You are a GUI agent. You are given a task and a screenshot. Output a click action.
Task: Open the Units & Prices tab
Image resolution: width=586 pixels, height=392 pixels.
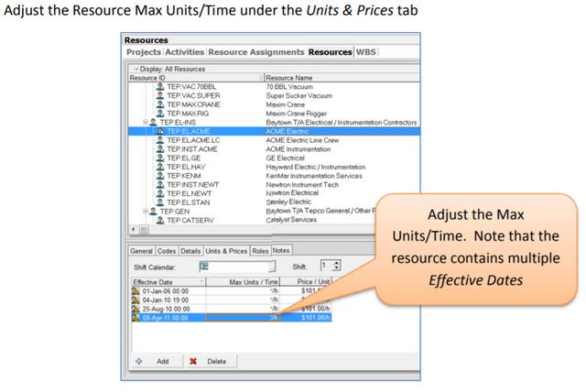226,251
